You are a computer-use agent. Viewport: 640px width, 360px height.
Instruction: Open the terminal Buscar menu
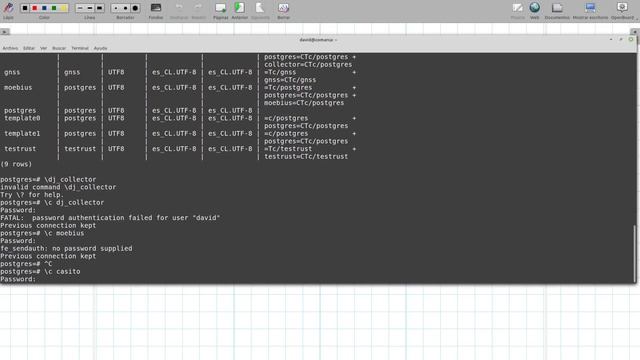click(x=59, y=48)
